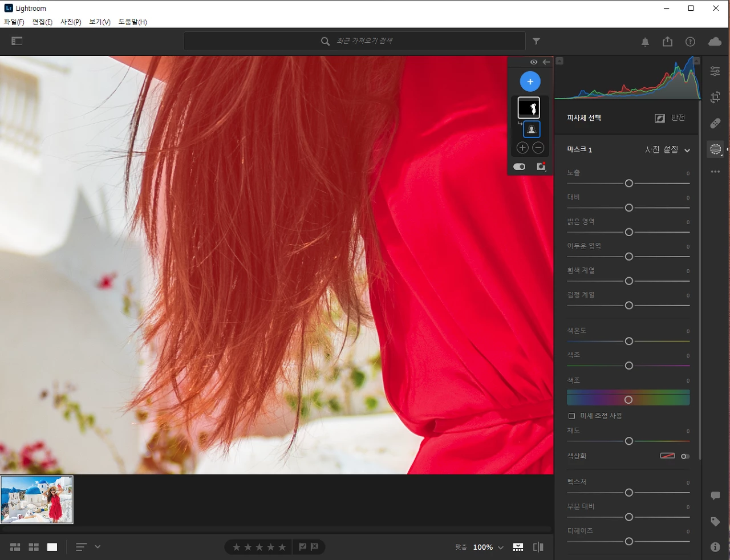This screenshot has height=560, width=730.
Task: Open the 사전 설정 preset dropdown
Action: (x=667, y=149)
